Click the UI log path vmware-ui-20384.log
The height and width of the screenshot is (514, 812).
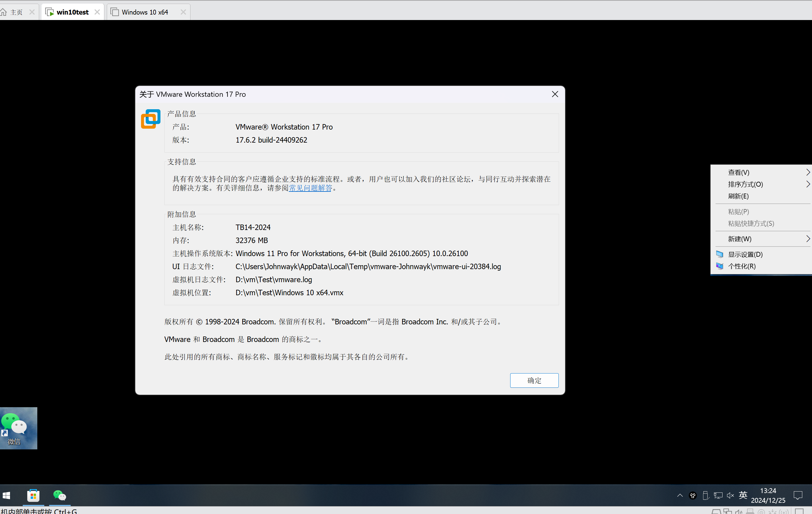(x=368, y=266)
